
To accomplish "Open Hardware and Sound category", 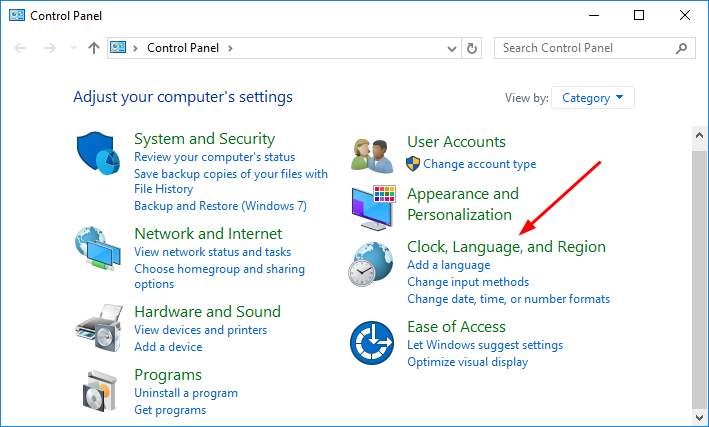I will (x=208, y=312).
